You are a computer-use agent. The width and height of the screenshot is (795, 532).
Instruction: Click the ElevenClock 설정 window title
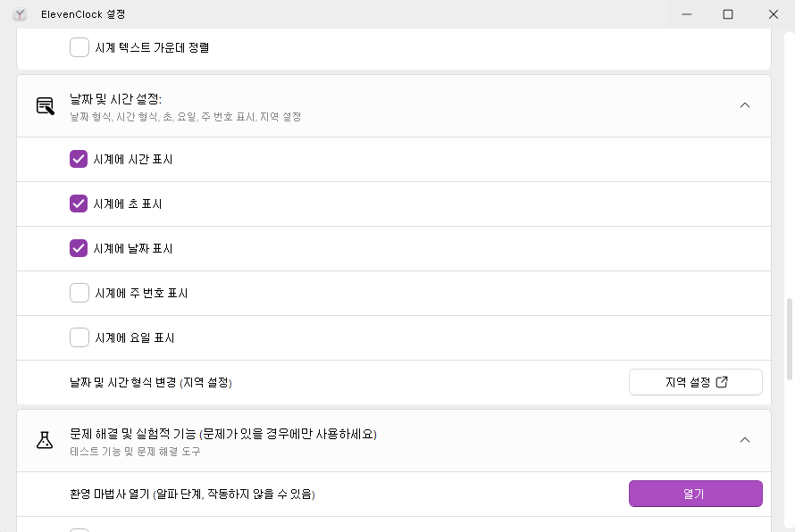click(83, 14)
